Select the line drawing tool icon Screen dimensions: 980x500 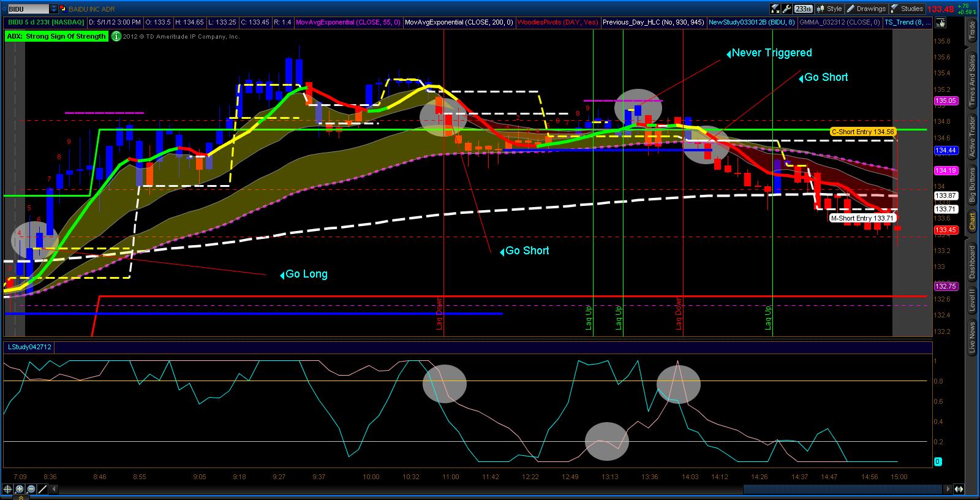click(43, 489)
